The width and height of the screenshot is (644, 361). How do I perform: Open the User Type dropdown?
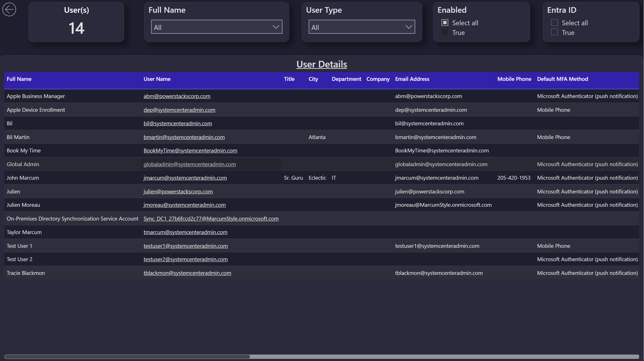(x=361, y=27)
